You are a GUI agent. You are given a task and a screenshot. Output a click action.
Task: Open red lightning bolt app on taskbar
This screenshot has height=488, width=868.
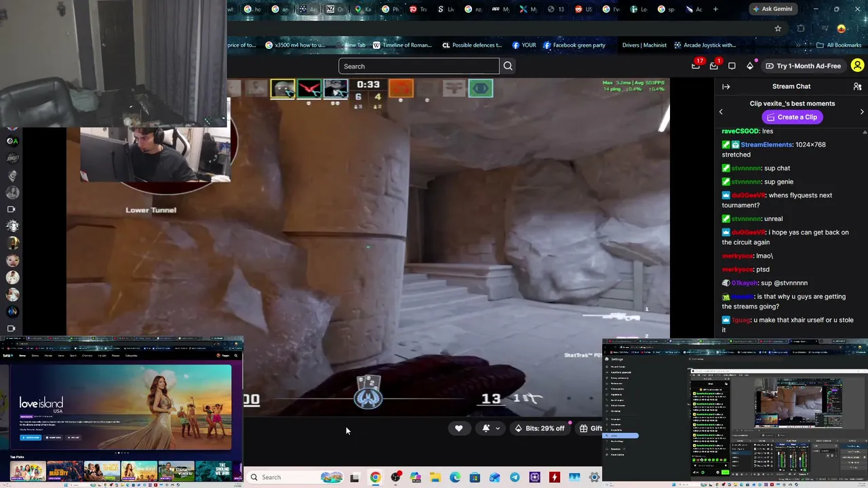tap(555, 477)
